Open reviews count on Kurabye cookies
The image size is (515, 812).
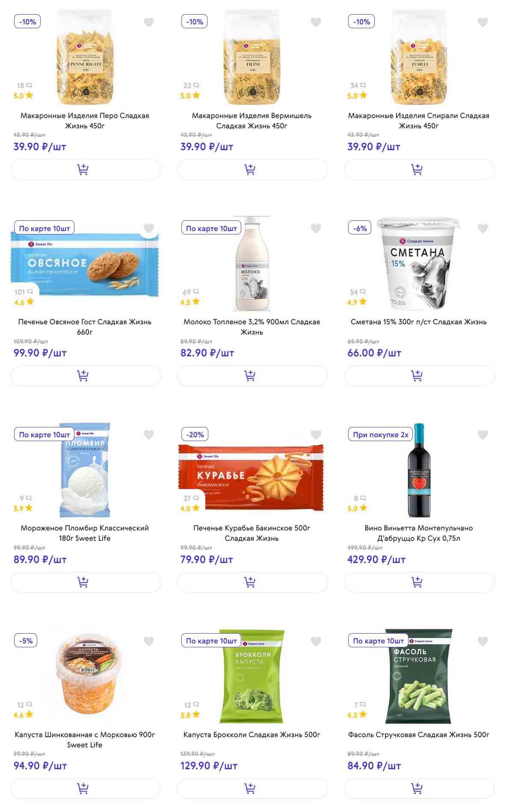[191, 498]
